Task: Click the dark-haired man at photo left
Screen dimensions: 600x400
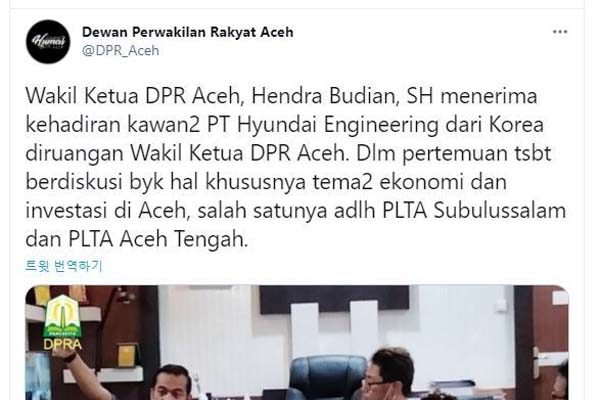Action: click(171, 382)
